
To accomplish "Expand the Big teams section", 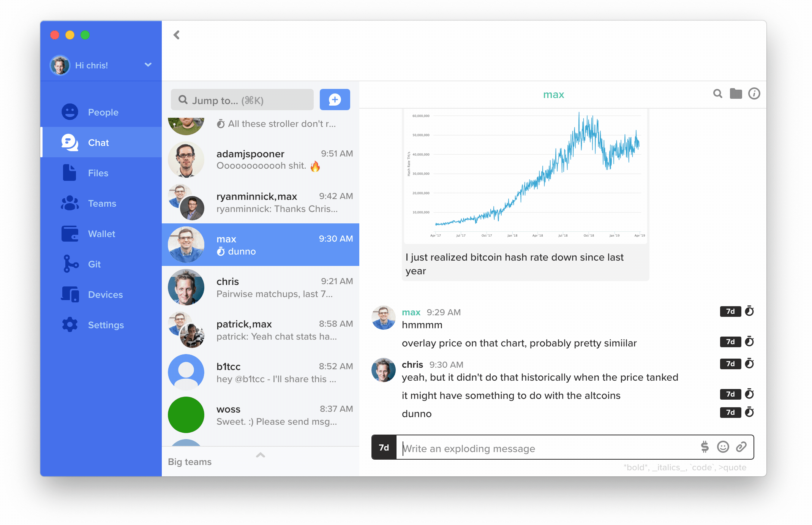I will click(259, 461).
